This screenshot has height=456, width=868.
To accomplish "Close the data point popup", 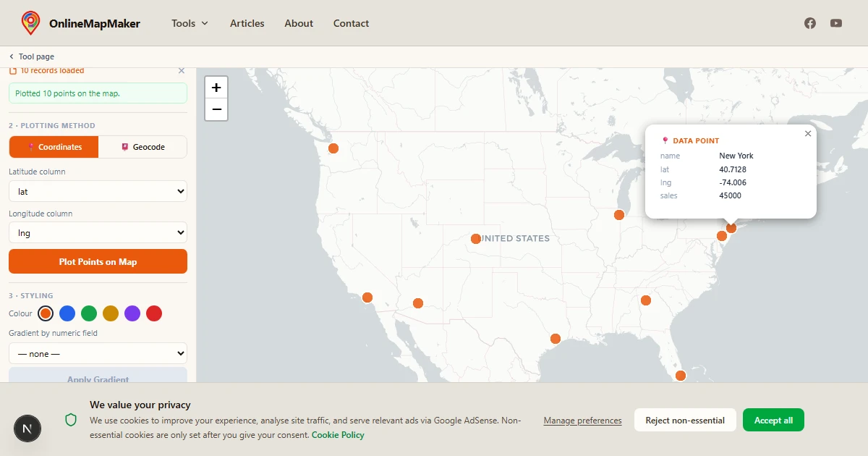I will (808, 133).
